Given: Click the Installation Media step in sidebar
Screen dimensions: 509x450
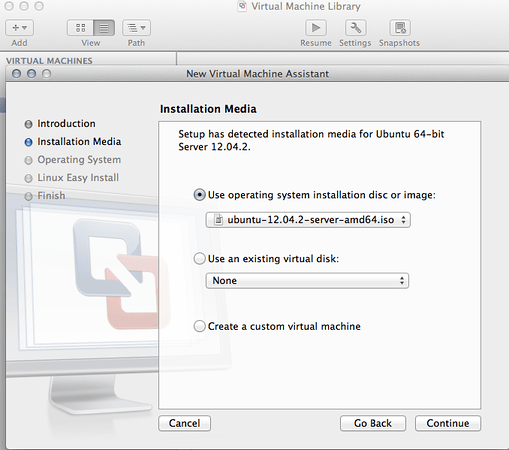Looking at the screenshot, I should pyautogui.click(x=79, y=142).
